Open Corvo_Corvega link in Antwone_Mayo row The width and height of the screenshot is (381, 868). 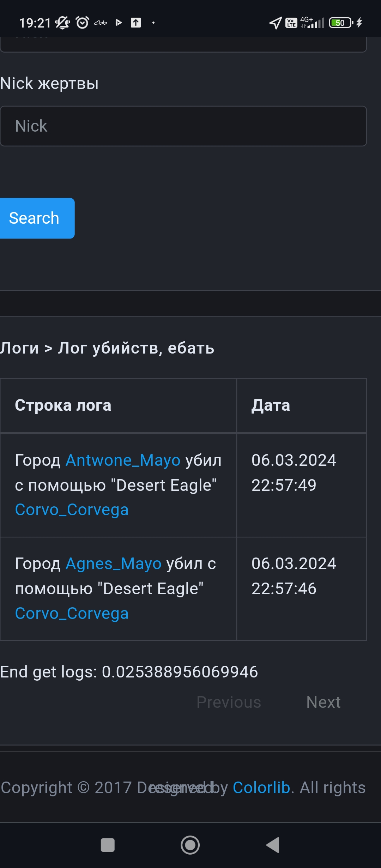(x=72, y=510)
